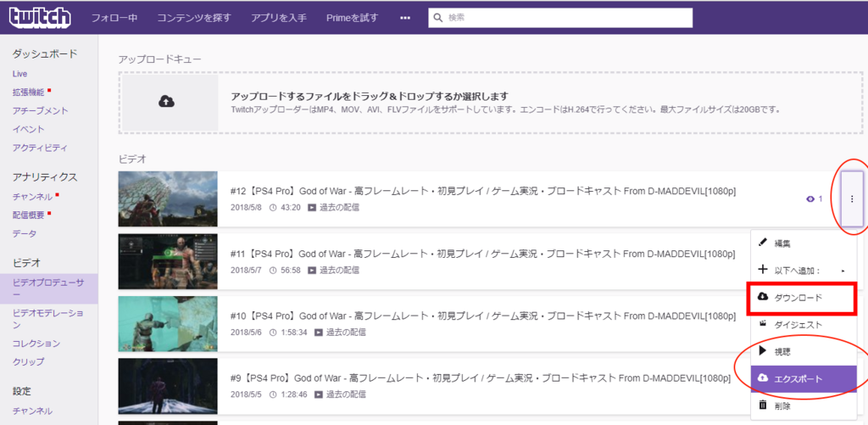The height and width of the screenshot is (425, 868).
Task: Open 配信概要 in the sidebar
Action: pos(28,215)
